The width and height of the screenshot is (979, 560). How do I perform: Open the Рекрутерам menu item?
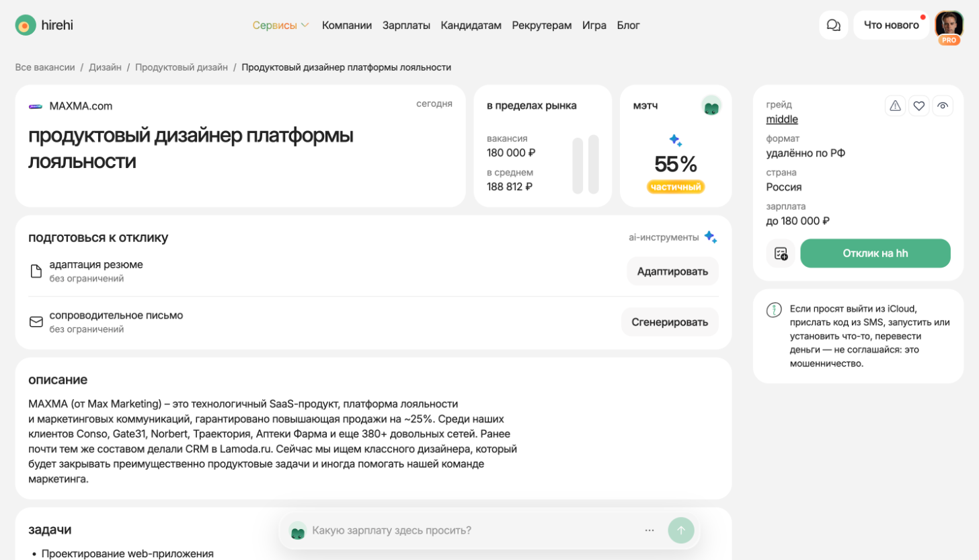coord(542,26)
